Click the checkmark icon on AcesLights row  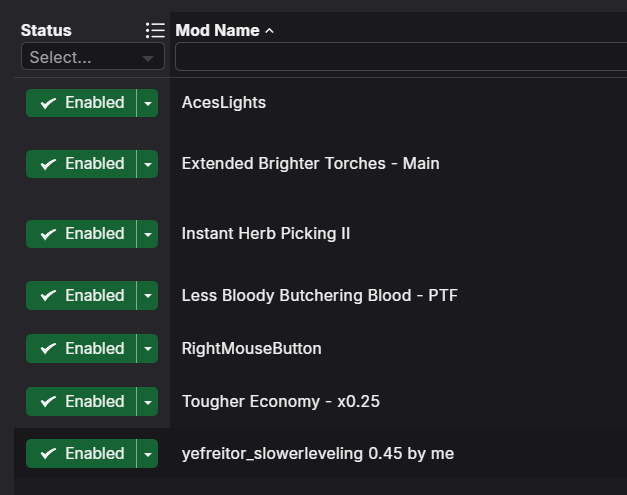click(48, 103)
